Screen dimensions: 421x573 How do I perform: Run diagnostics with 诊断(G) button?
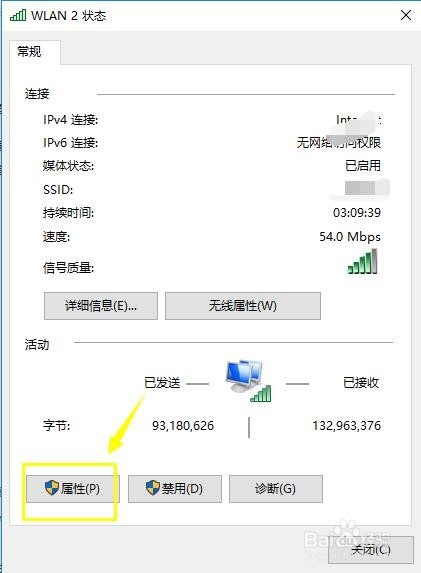276,489
